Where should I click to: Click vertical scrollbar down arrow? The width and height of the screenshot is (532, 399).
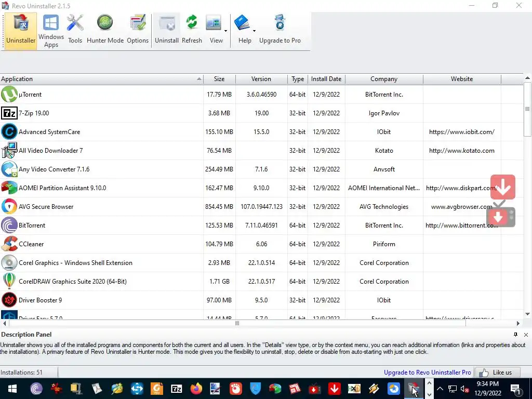click(x=527, y=314)
